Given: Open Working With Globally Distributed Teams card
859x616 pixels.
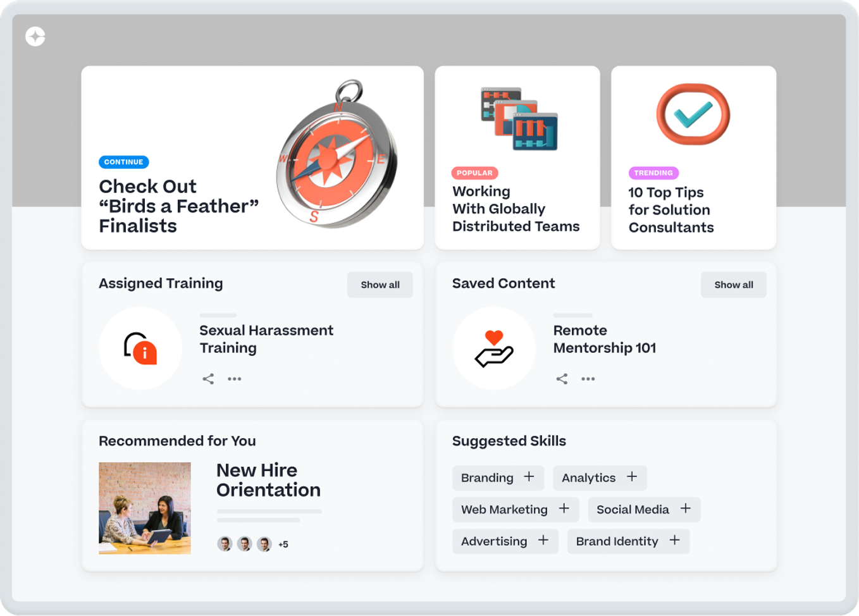Looking at the screenshot, I should pos(517,157).
